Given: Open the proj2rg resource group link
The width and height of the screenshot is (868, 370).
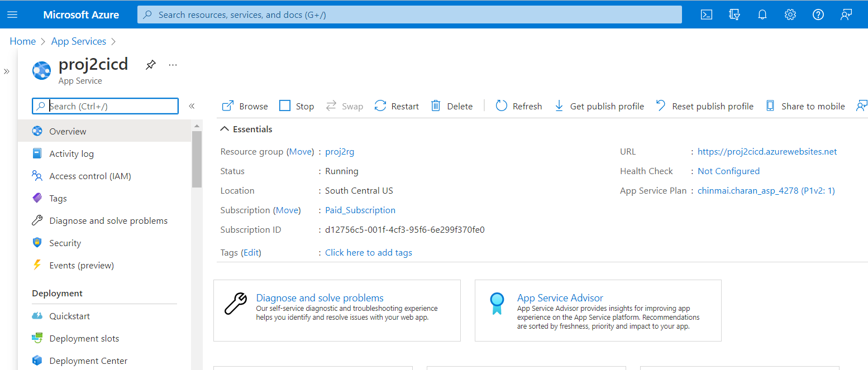Looking at the screenshot, I should click(340, 151).
